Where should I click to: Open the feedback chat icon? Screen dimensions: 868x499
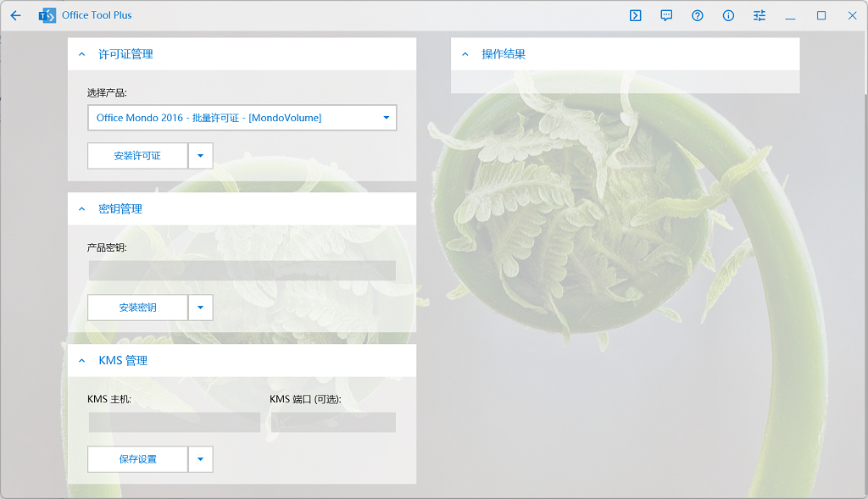666,15
